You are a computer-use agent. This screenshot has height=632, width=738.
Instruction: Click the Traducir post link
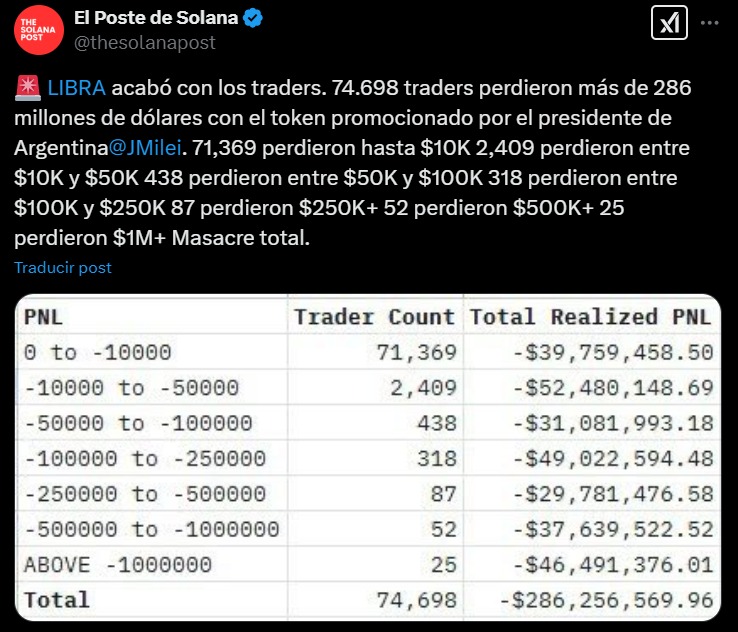coord(63,268)
